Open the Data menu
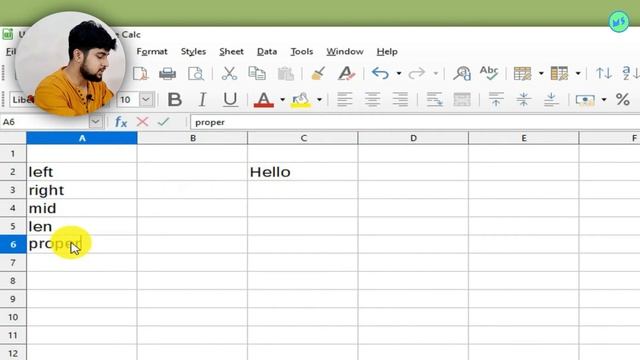 click(x=267, y=52)
